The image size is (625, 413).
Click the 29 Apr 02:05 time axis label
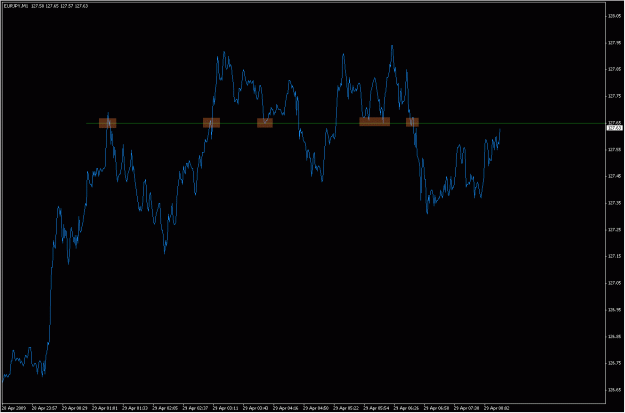point(163,408)
